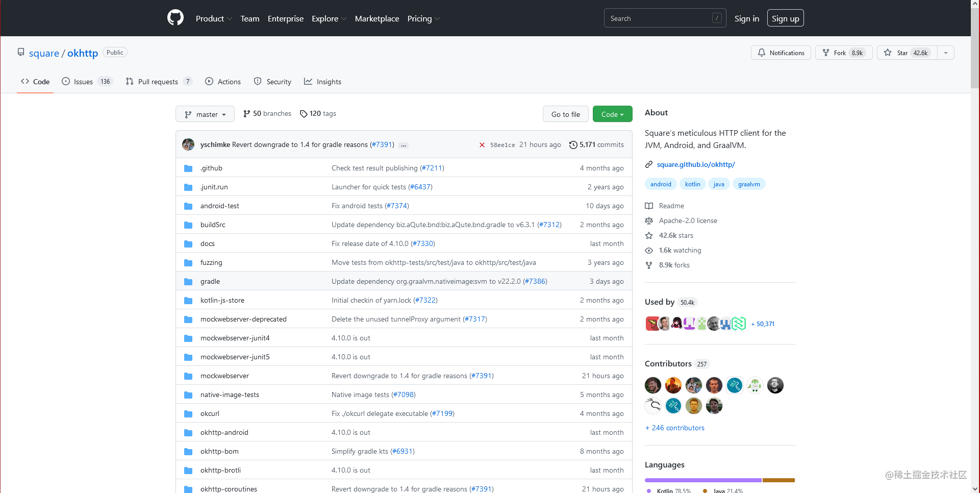The width and height of the screenshot is (980, 493).
Task: Click the folder icon next to docs
Action: click(188, 243)
